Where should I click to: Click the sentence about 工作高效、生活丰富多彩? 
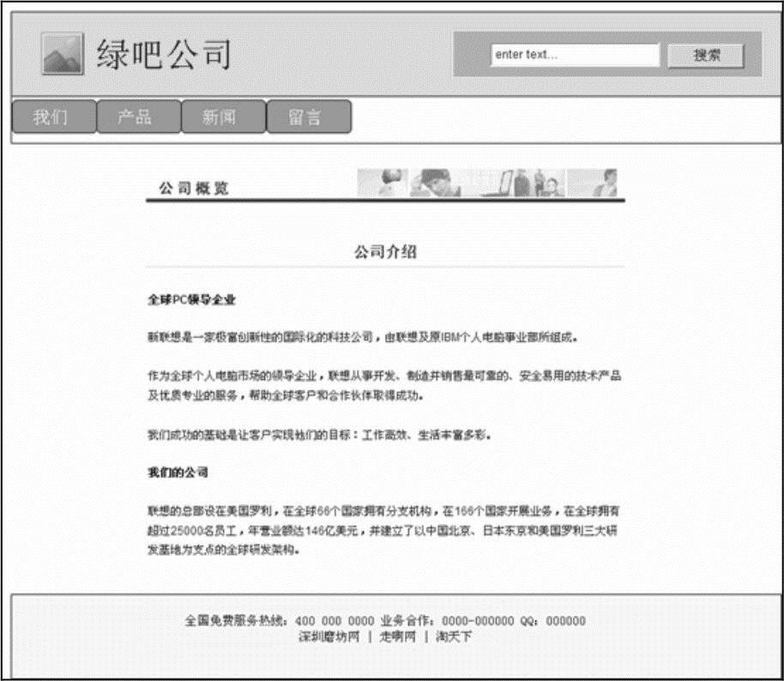(x=319, y=435)
